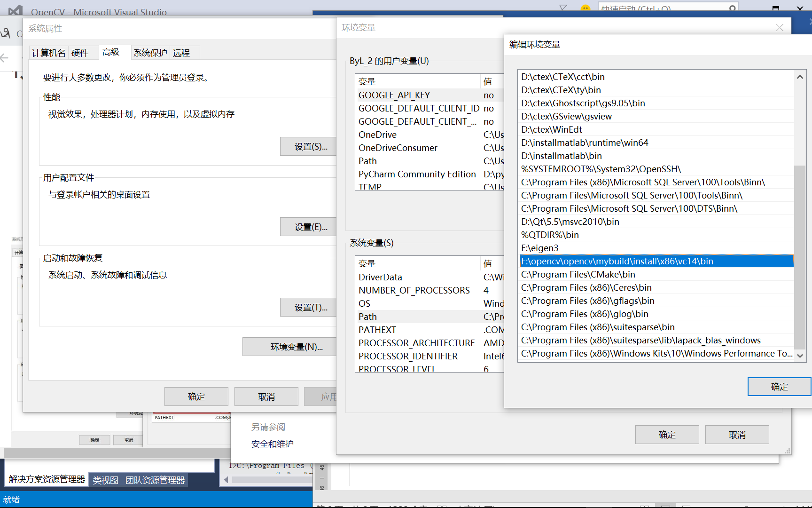The width and height of the screenshot is (812, 508).
Task: Click the left scroll arrow of the output window
Action: 226,480
